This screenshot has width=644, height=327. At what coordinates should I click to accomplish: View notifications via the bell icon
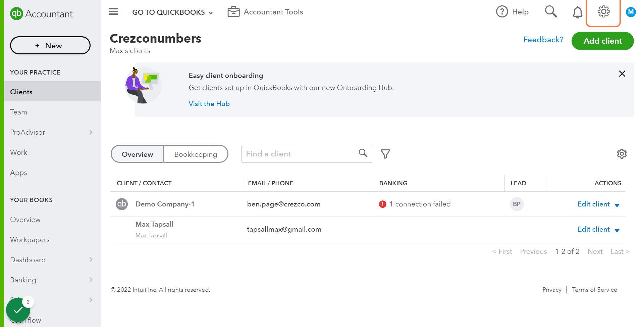(x=578, y=12)
